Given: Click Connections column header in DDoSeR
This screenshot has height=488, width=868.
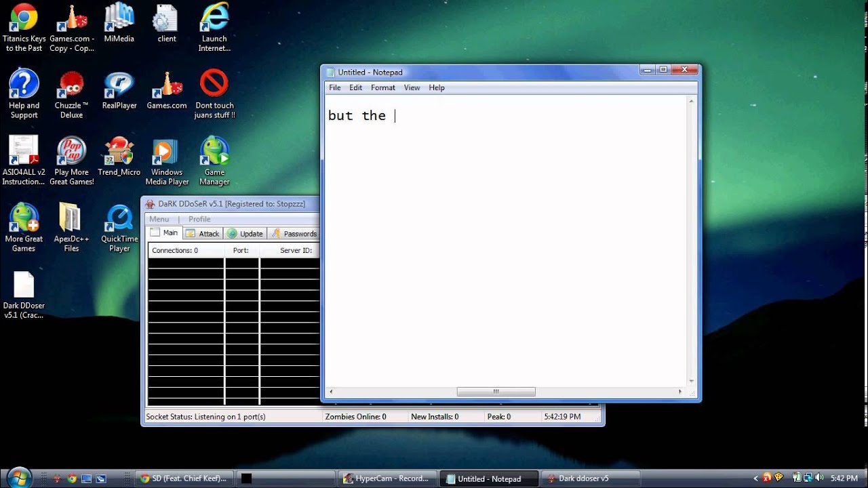Looking at the screenshot, I should click(186, 250).
